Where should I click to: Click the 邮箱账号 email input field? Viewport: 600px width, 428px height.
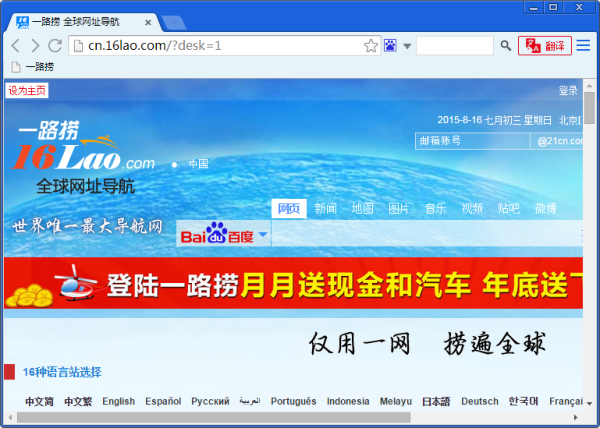point(473,141)
